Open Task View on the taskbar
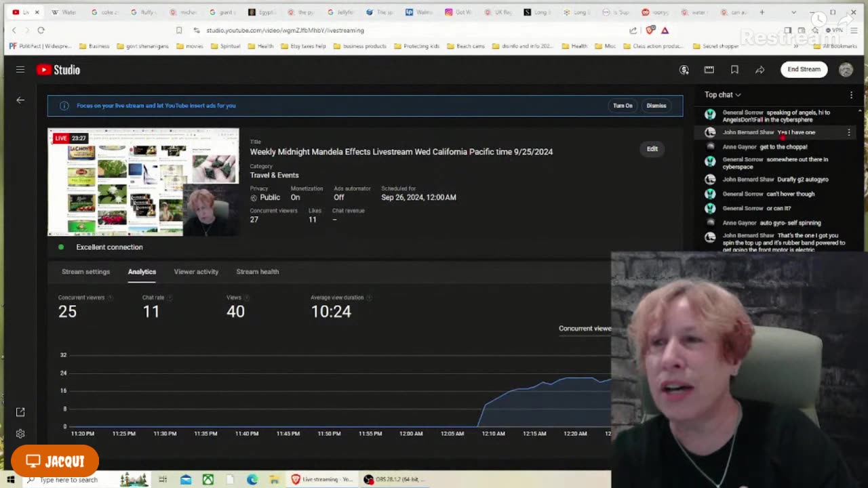868x488 pixels. coord(163,480)
